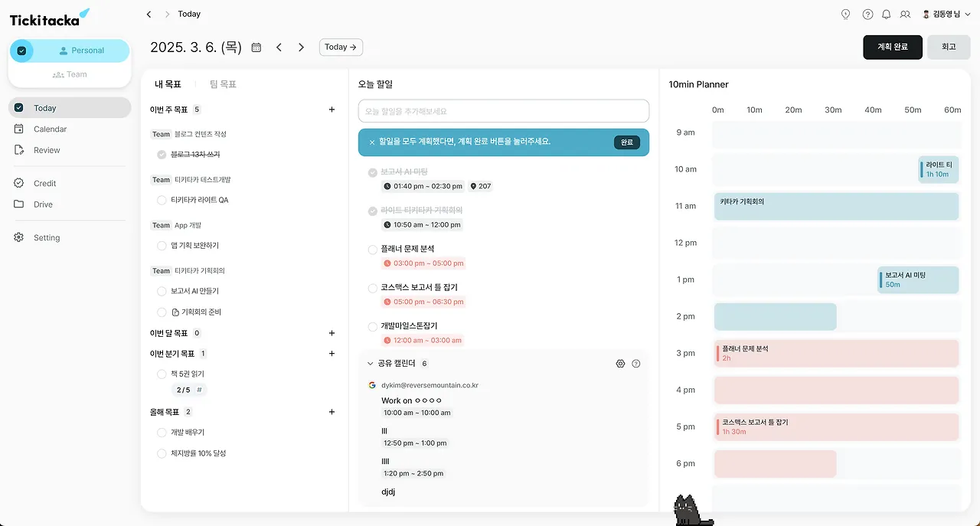980x526 pixels.
Task: Mark 티키타카 라이트 QA goal as done
Action: (x=162, y=200)
